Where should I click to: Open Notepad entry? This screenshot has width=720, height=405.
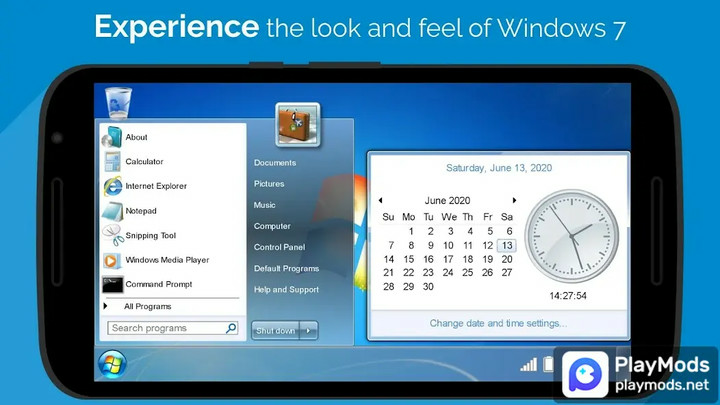(x=141, y=211)
